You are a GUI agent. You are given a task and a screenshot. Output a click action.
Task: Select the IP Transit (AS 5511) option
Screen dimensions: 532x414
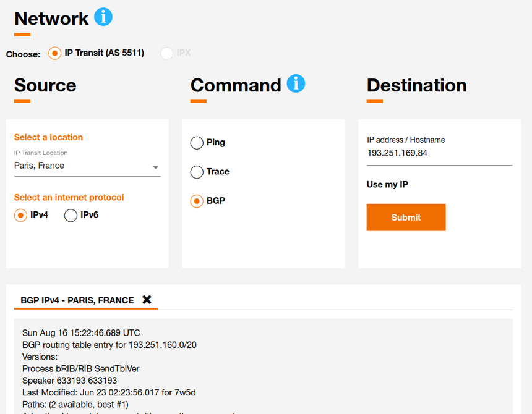55,53
